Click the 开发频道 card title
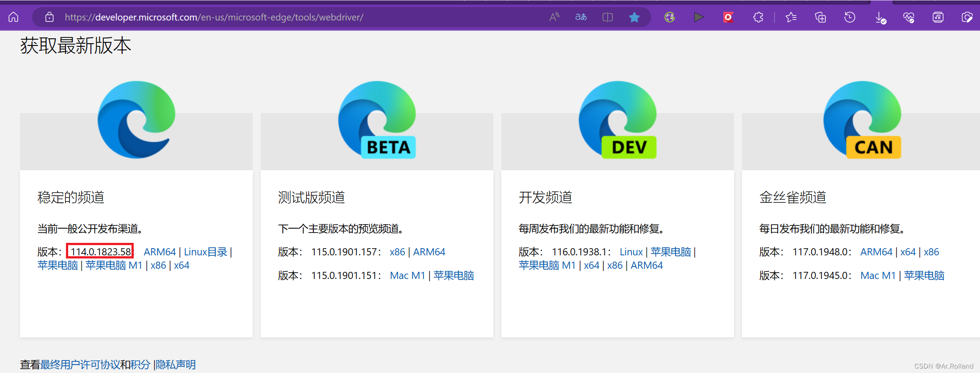This screenshot has height=373, width=980. (x=545, y=197)
